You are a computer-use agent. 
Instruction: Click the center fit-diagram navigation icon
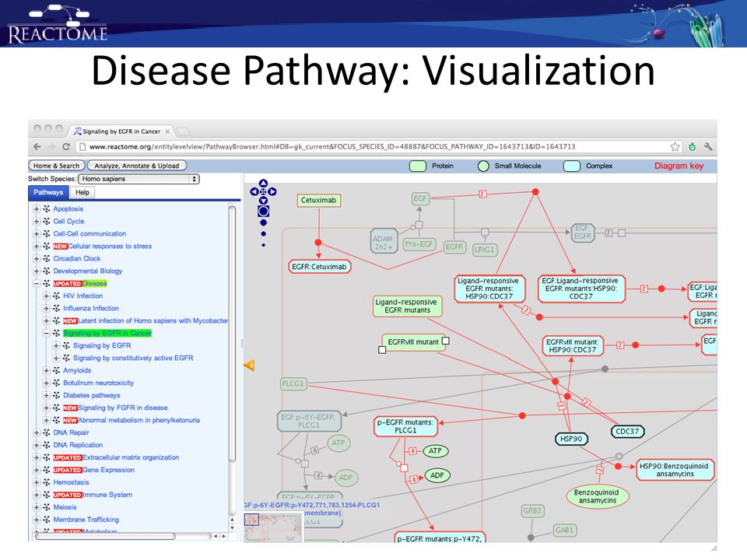click(263, 191)
